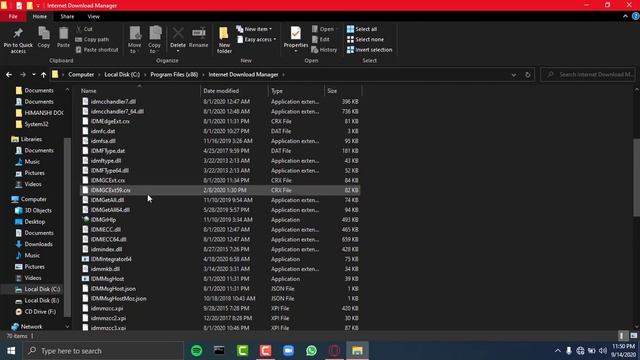
Task: Sort by Date modified column header
Action: 234,91
